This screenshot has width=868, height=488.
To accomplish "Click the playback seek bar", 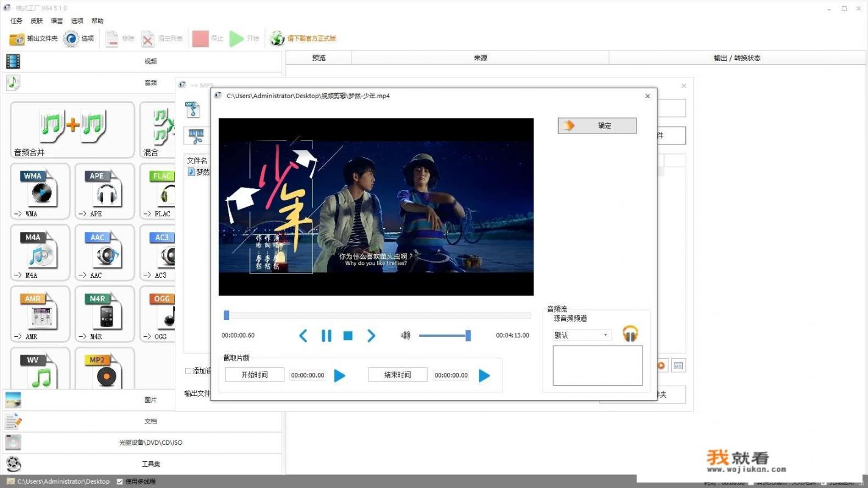I will [x=377, y=315].
